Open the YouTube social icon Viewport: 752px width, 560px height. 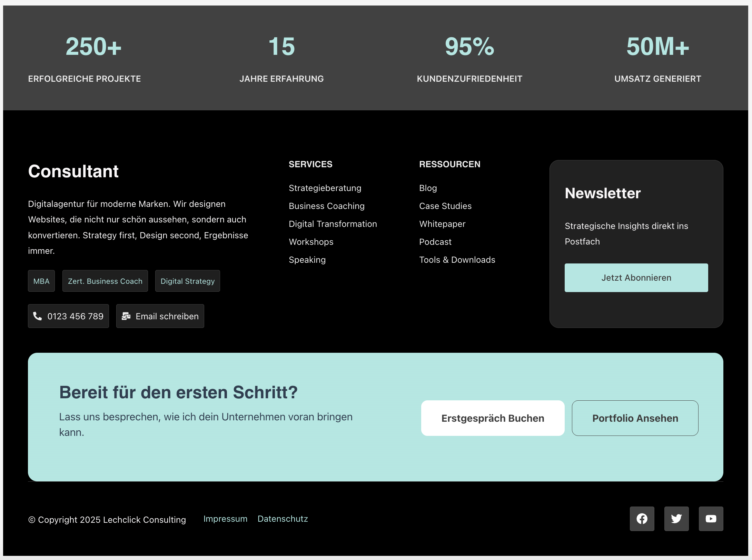click(711, 519)
